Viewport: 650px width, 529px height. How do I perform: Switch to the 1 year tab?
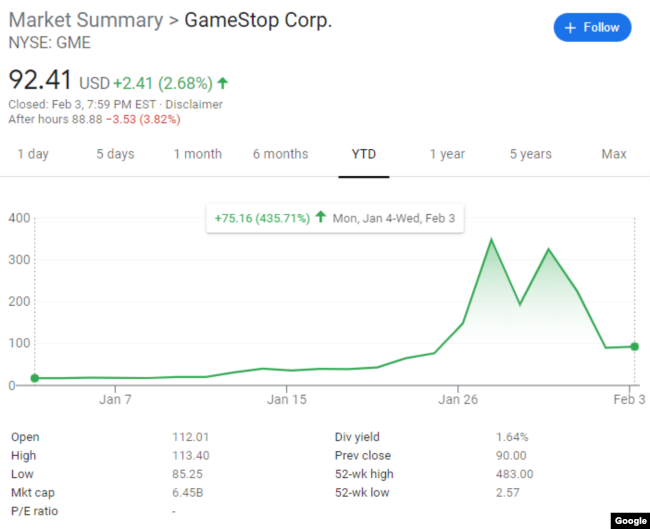click(447, 154)
